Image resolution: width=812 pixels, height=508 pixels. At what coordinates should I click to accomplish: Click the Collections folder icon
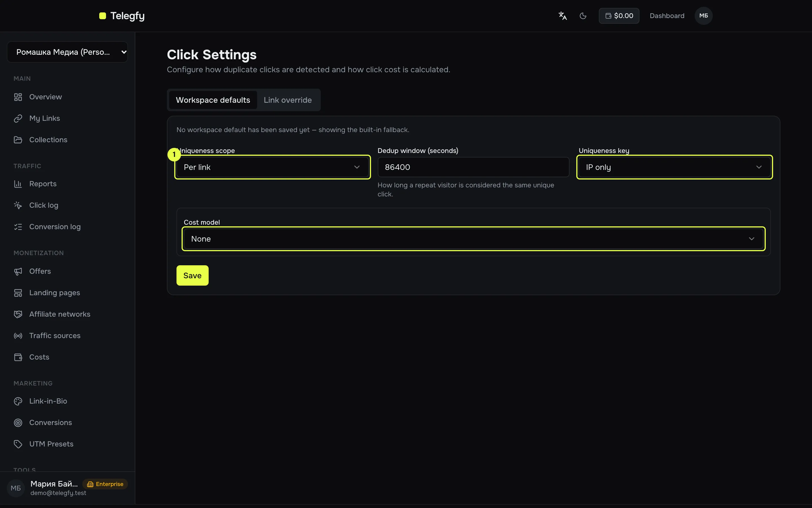18,140
